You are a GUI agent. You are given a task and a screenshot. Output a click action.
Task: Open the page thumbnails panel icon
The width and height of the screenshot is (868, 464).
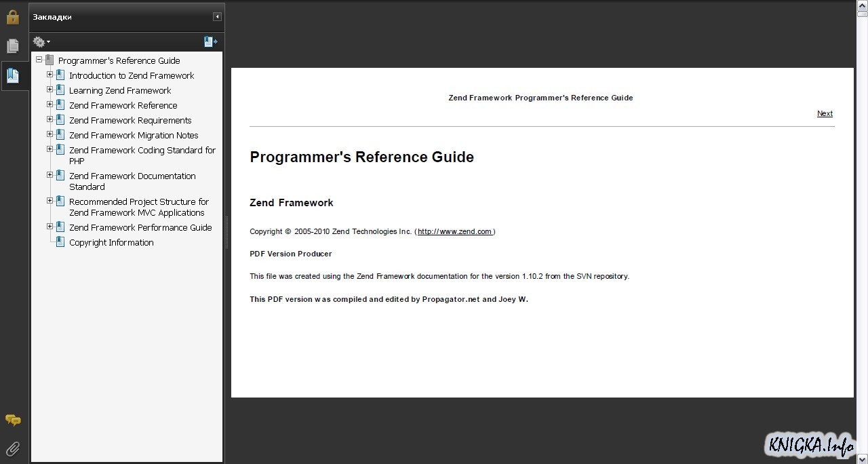tap(13, 46)
